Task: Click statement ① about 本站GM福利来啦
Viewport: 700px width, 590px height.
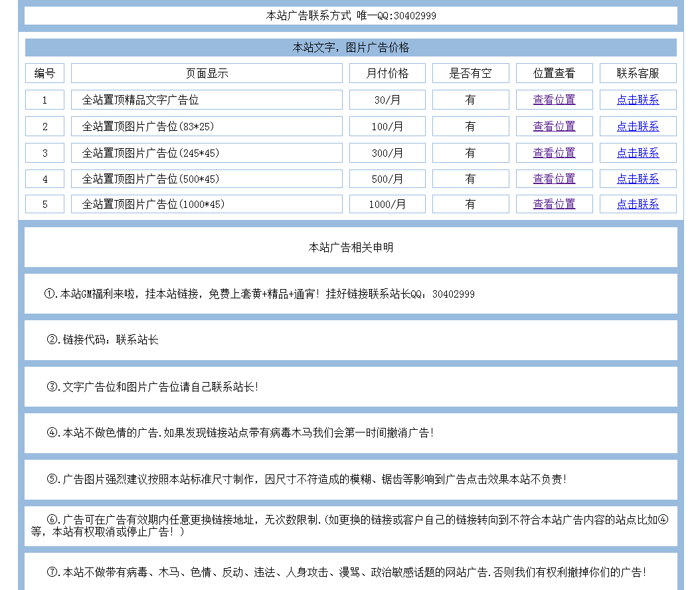Action: [351, 294]
